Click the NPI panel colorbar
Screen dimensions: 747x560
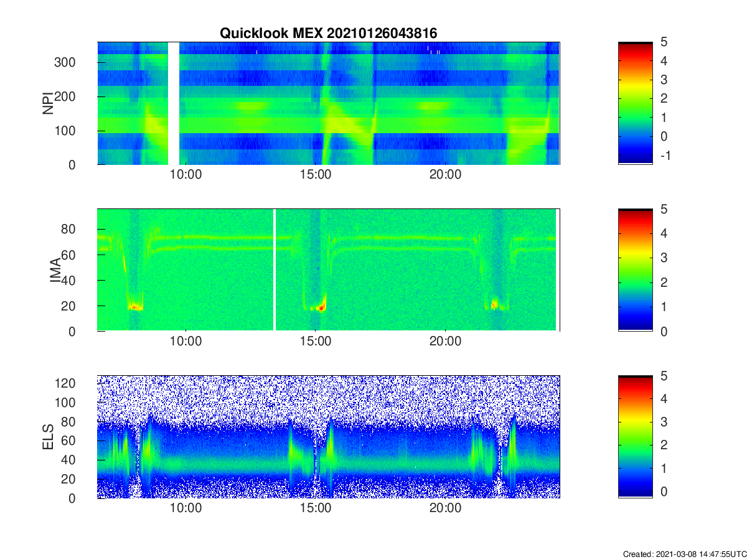coord(636,103)
